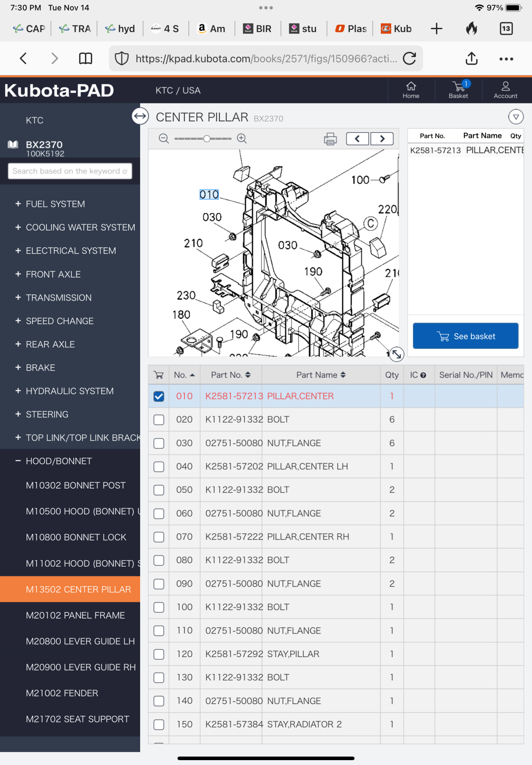Click the cart column header icon
Screen dimensions: 532x765
(x=158, y=375)
